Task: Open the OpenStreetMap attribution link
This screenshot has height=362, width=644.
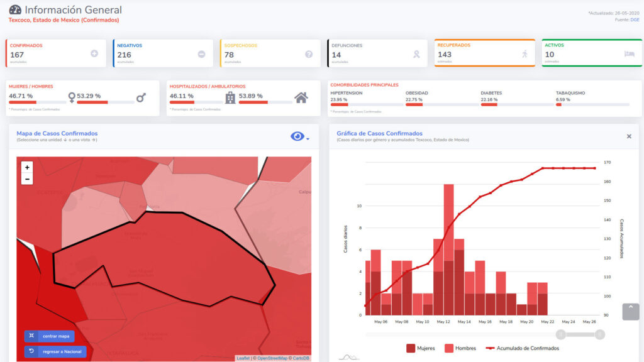Action: coord(271,358)
